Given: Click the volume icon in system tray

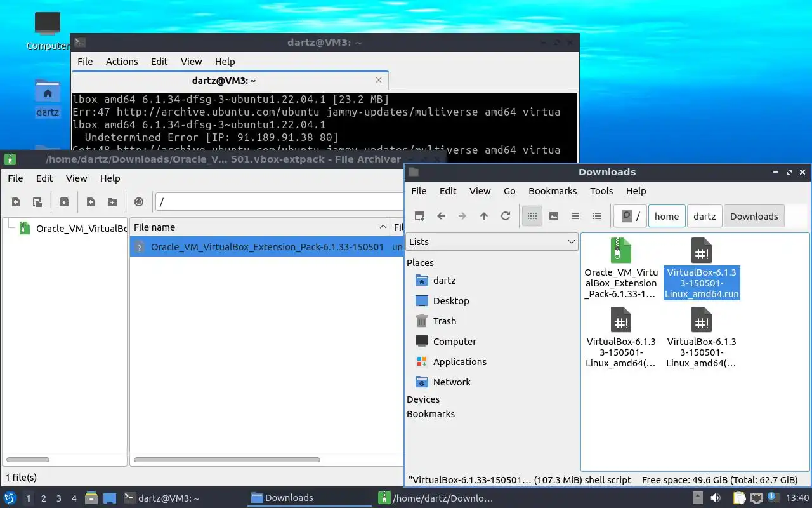Looking at the screenshot, I should 715,498.
